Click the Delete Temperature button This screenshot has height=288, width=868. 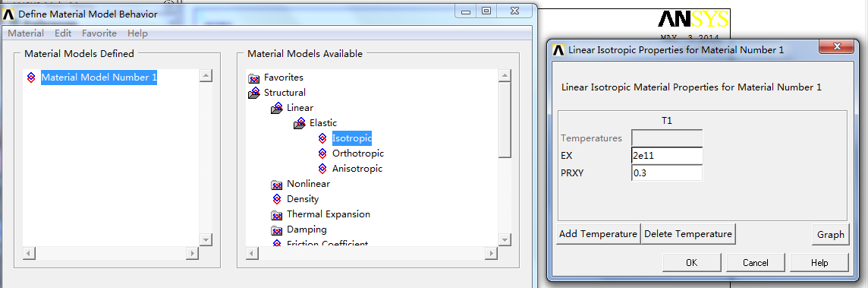click(x=688, y=234)
